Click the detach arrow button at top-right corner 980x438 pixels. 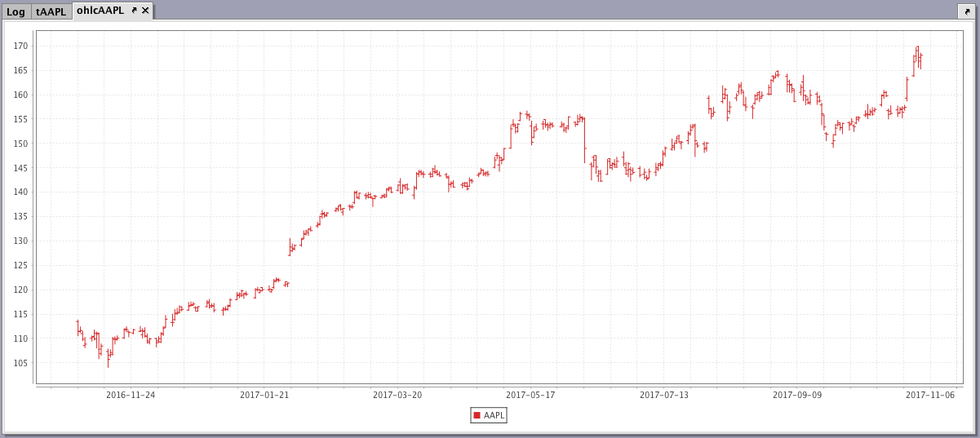pyautogui.click(x=964, y=11)
